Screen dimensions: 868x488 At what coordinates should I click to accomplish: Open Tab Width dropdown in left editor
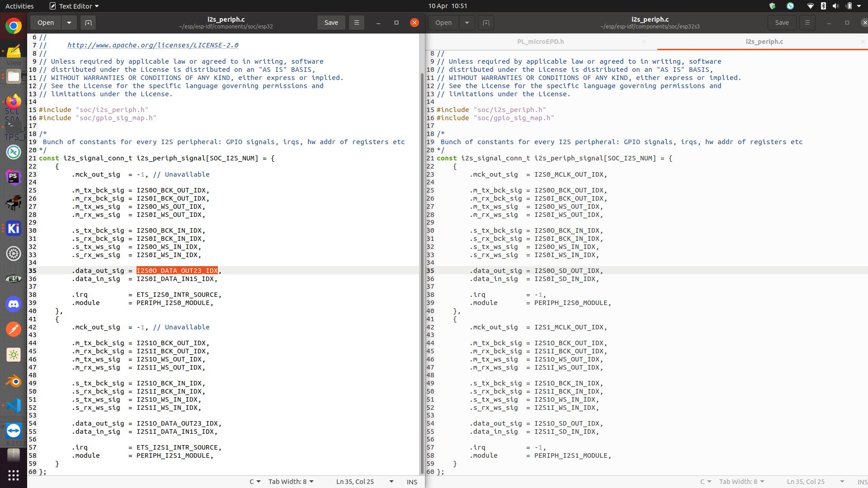(x=291, y=482)
